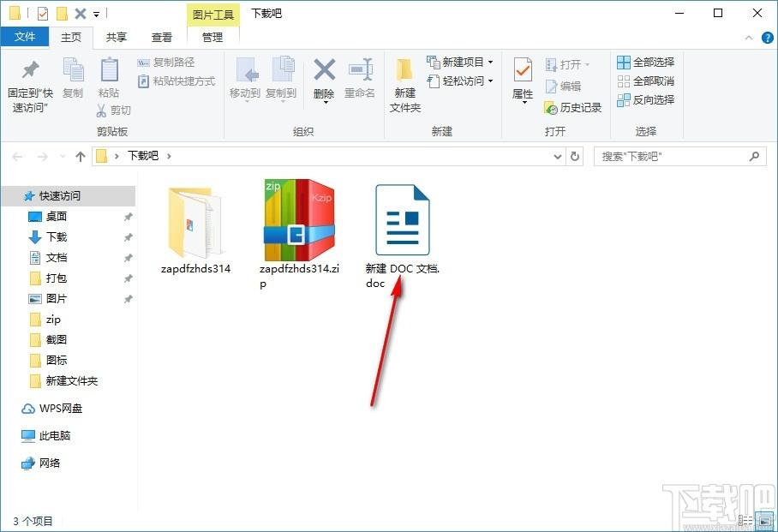Image resolution: width=778 pixels, height=532 pixels.
Task: Open the Manage (管理) tab
Action: coord(212,37)
